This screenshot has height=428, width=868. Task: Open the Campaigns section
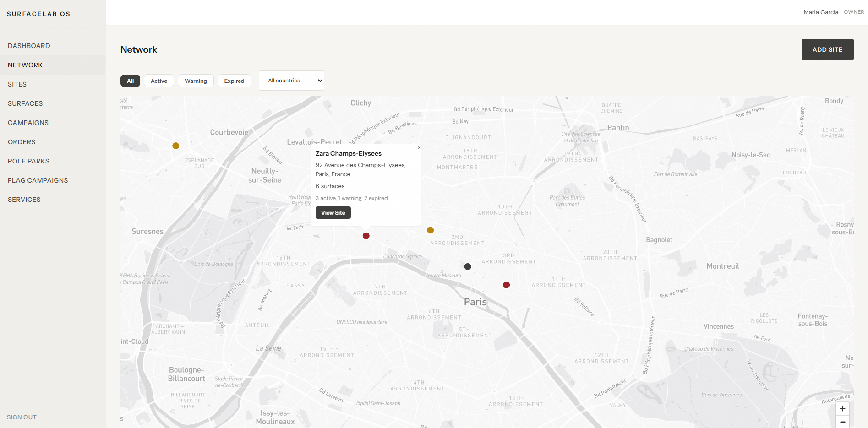(x=28, y=122)
